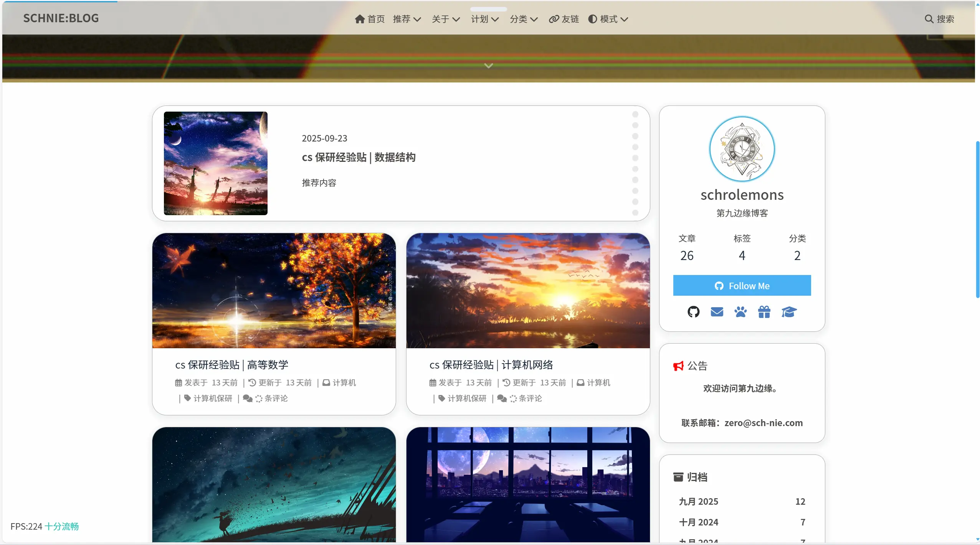The image size is (980, 545).
Task: Click the home icon next to 首页
Action: (x=360, y=18)
